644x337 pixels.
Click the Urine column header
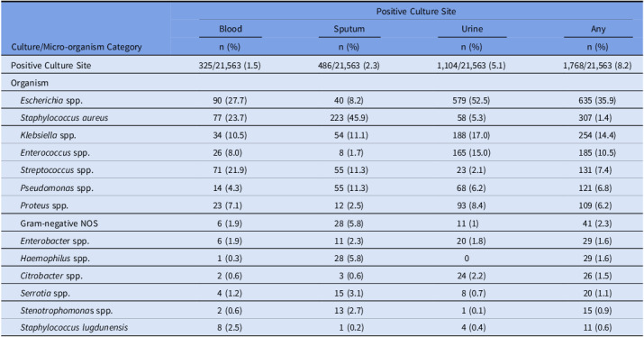(x=472, y=29)
